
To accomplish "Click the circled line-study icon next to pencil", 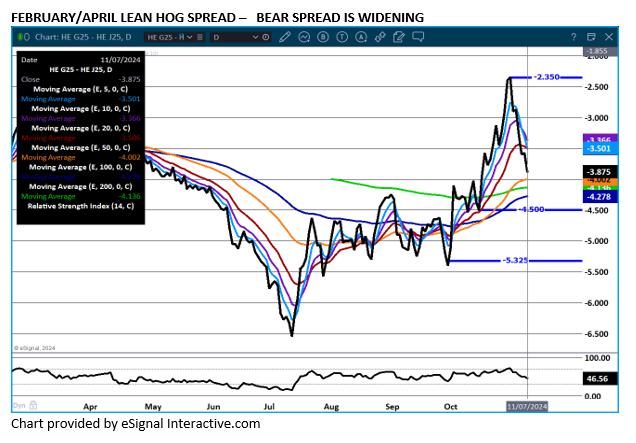I will [304, 36].
